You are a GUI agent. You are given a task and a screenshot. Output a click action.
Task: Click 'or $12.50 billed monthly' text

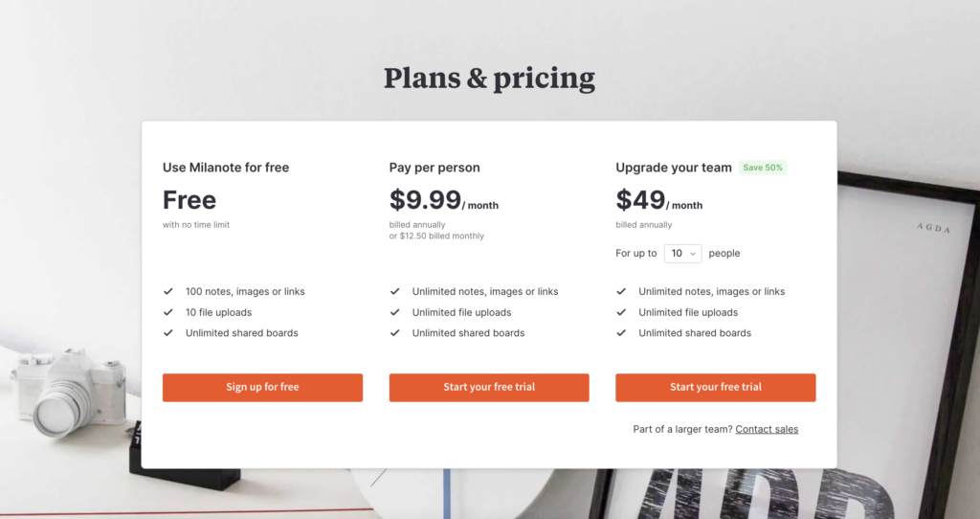[436, 236]
